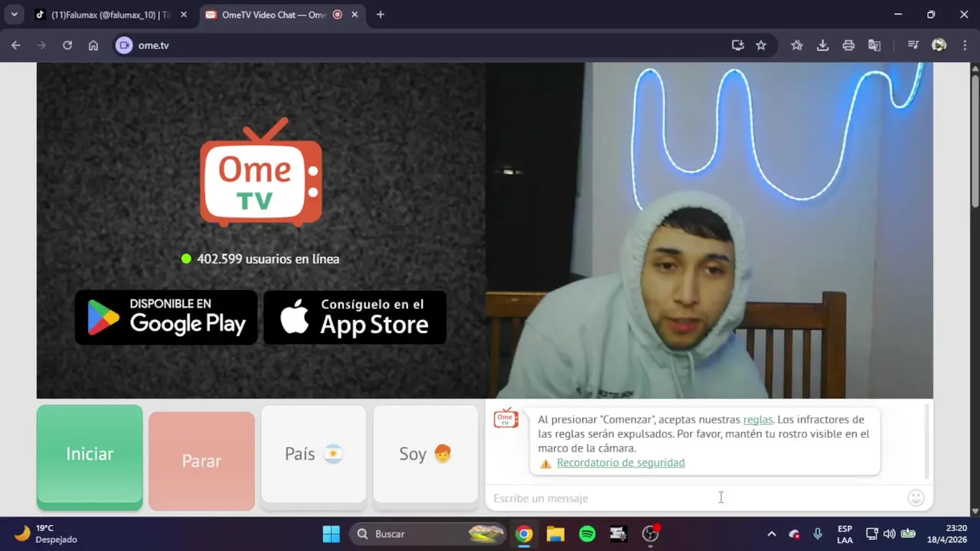The height and width of the screenshot is (551, 980).
Task: Click the warning triangle icon in chat
Action: pos(545,463)
